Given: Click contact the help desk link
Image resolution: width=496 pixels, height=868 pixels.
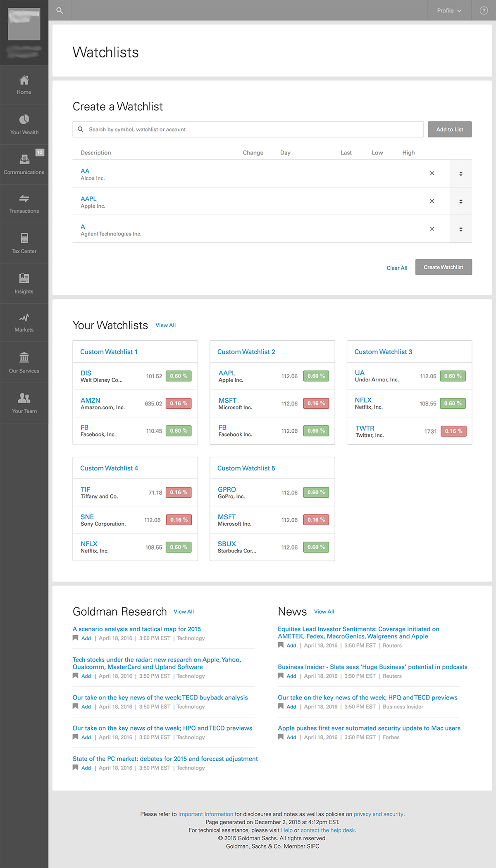Looking at the screenshot, I should [x=328, y=830].
